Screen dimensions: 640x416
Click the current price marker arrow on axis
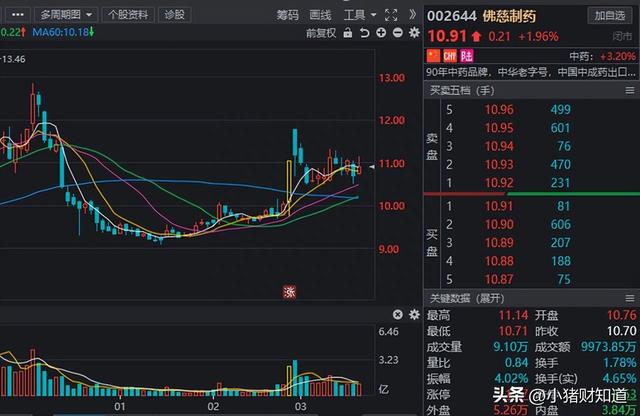tap(372, 167)
